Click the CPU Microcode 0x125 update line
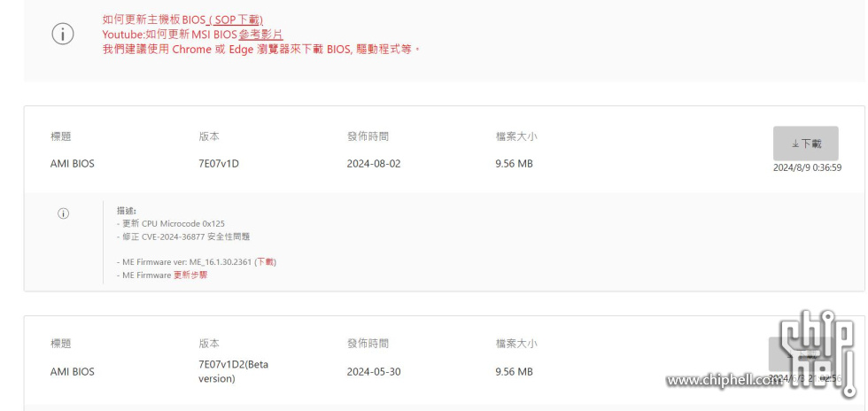This screenshot has width=868, height=411. coord(170,224)
